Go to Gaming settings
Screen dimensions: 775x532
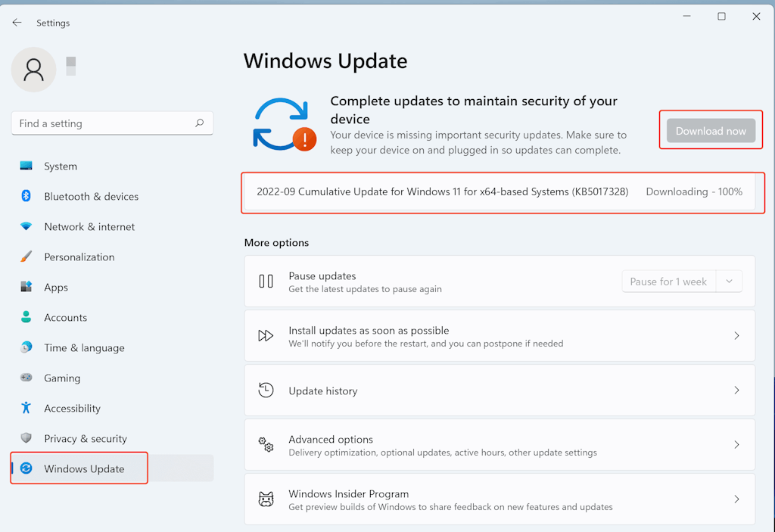(112, 378)
